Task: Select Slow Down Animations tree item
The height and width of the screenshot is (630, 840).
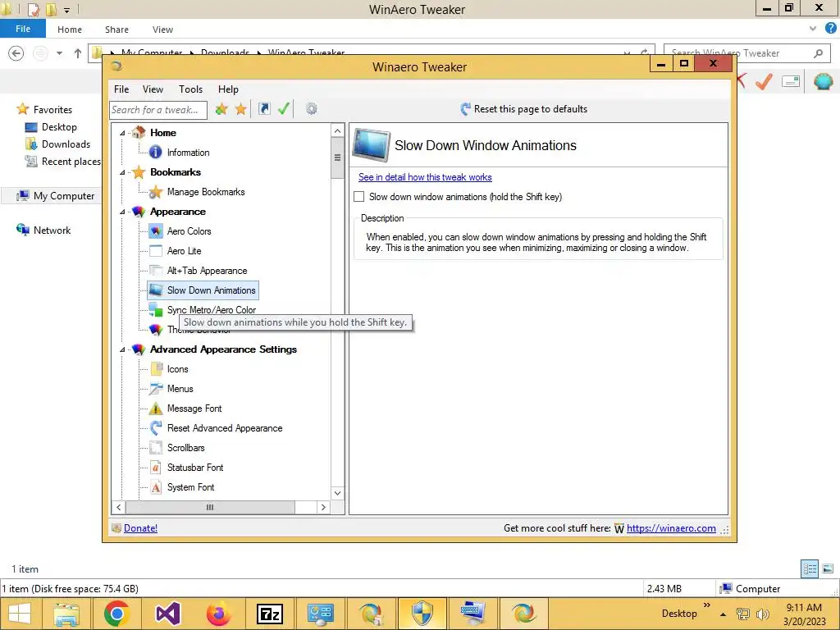Action: pyautogui.click(x=203, y=290)
